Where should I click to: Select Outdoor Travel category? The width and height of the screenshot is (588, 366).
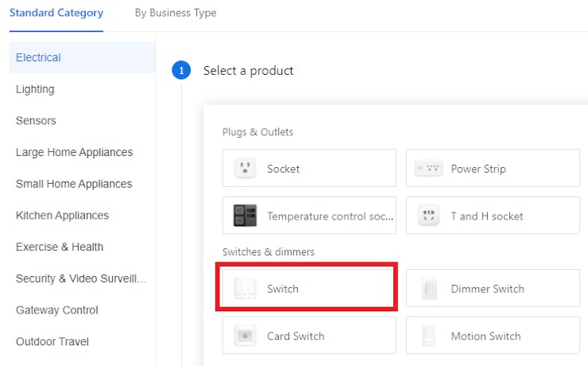click(x=52, y=341)
